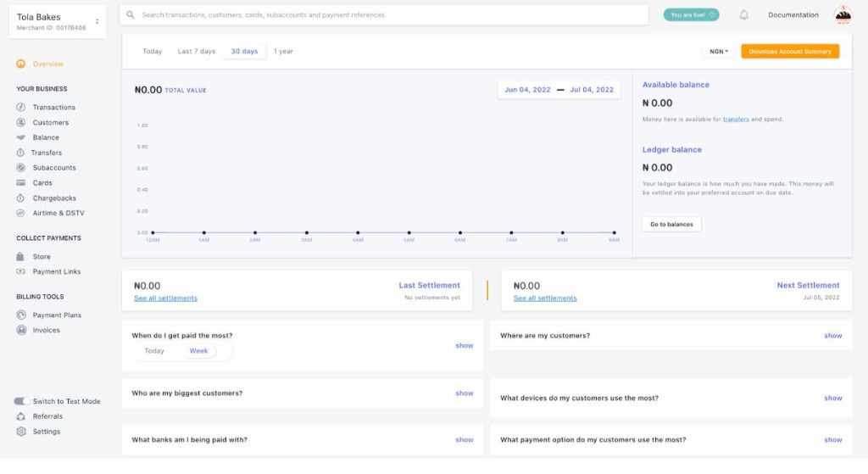Click the Ledger balance heading
Screen dimensions: 868x474
(x=671, y=149)
